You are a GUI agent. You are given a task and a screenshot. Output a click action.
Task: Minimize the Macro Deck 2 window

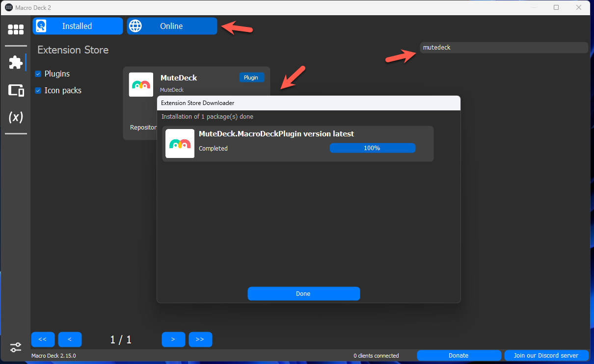click(534, 7)
